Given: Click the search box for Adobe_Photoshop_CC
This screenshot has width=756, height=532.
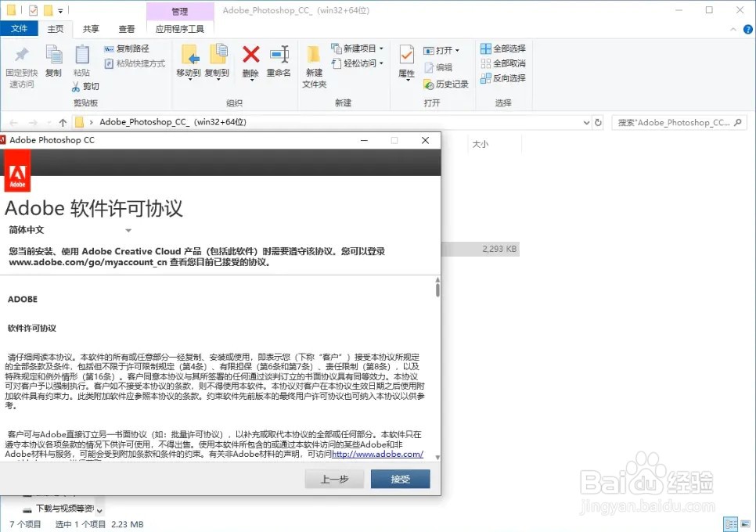Looking at the screenshot, I should (679, 122).
